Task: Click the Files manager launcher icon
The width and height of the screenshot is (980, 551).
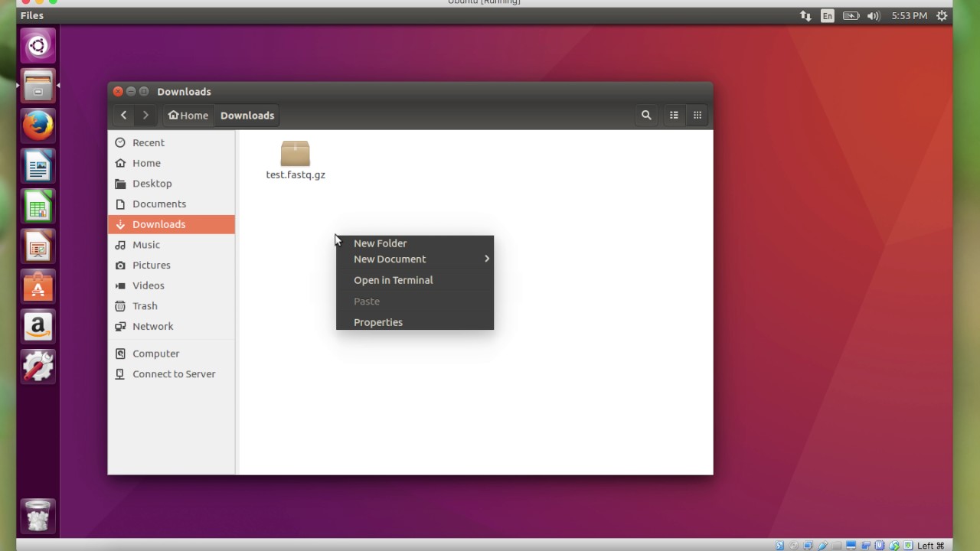Action: [38, 85]
